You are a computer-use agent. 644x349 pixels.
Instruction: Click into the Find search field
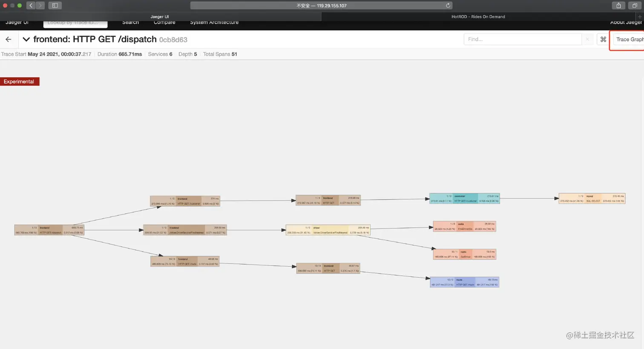(x=523, y=39)
